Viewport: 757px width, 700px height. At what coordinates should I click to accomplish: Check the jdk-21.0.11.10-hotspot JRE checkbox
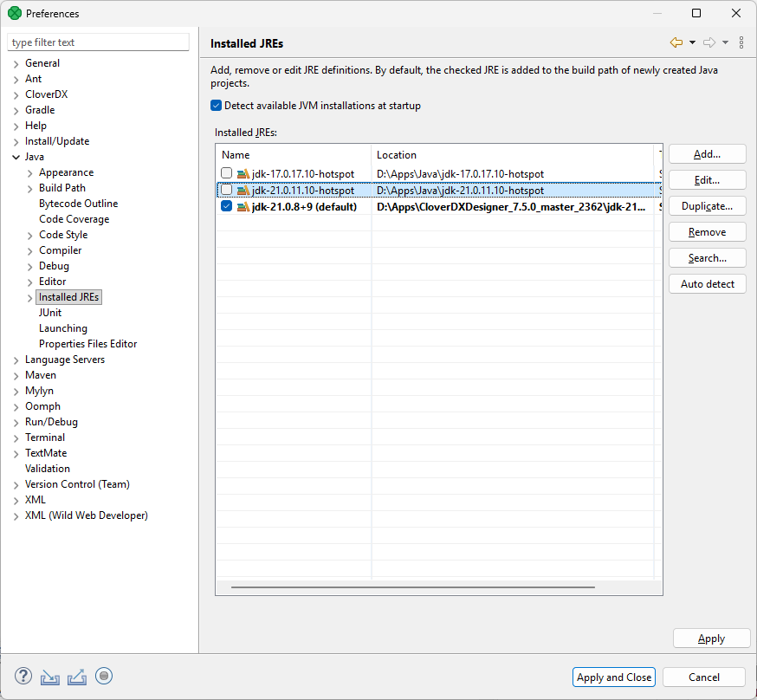(226, 189)
